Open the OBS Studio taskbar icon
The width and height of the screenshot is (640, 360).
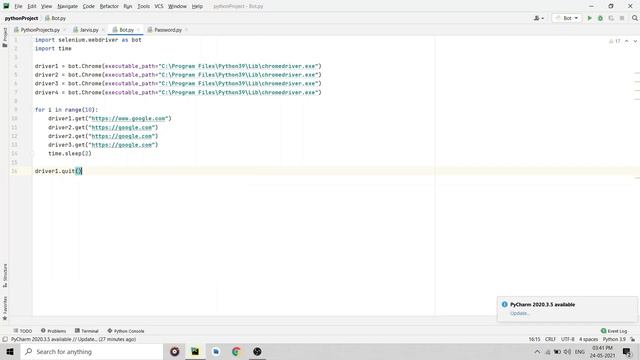click(257, 351)
